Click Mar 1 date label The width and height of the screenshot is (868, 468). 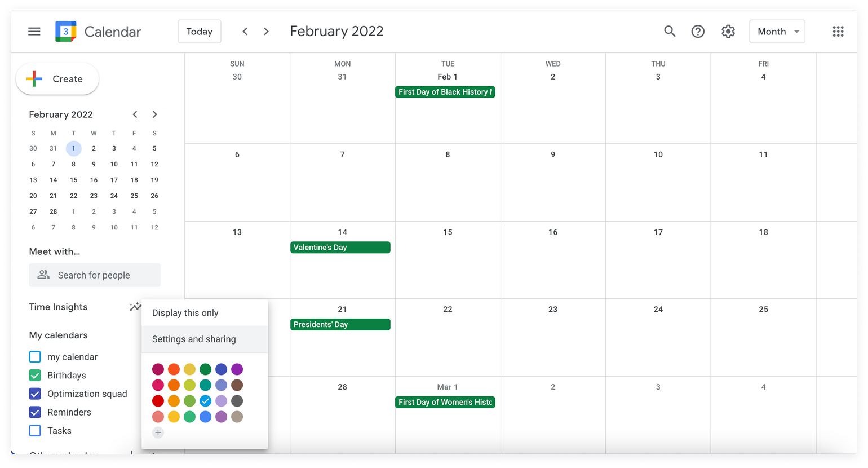pyautogui.click(x=448, y=387)
